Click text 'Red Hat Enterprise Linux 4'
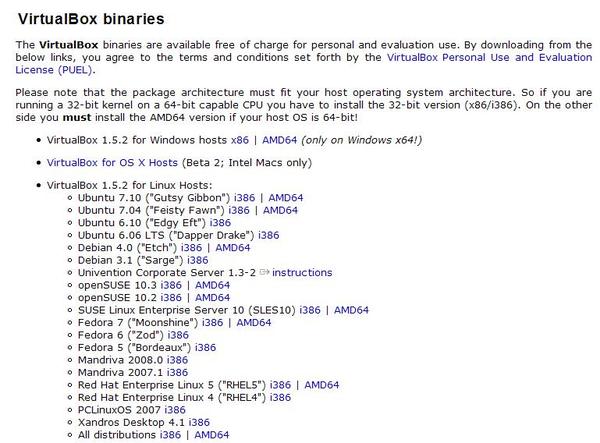 click(x=146, y=397)
